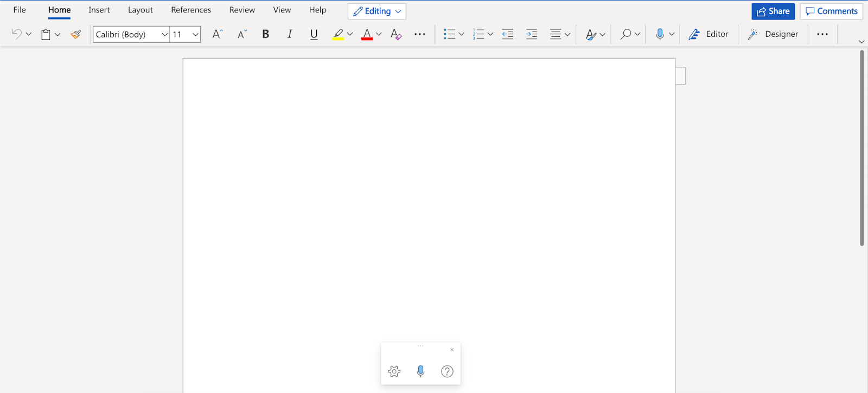Click the Format Painter icon

click(75, 34)
